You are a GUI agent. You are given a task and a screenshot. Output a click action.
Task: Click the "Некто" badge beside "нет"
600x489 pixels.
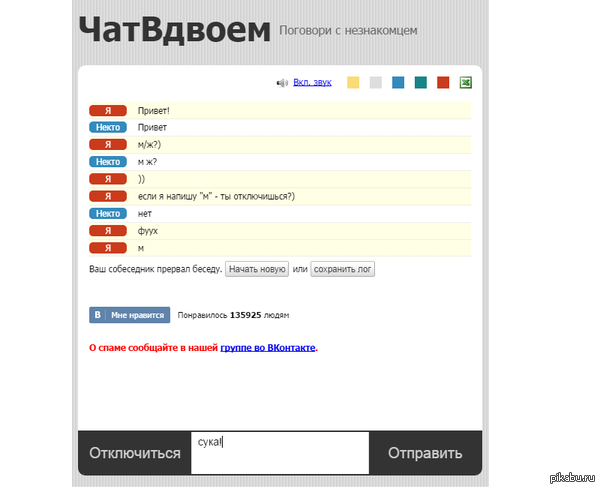pos(107,213)
